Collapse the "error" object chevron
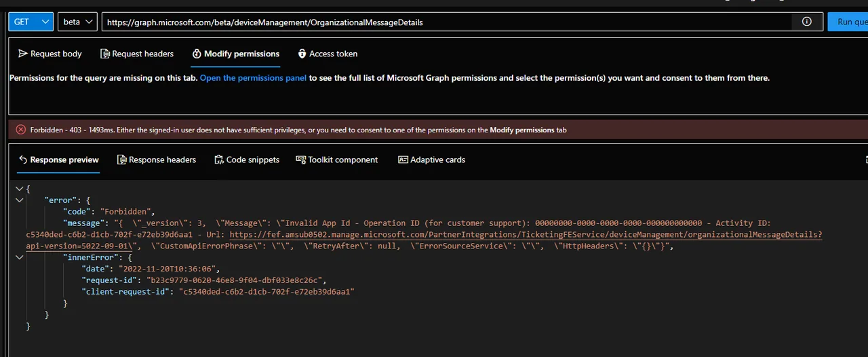Image resolution: width=868 pixels, height=357 pixels. click(19, 200)
